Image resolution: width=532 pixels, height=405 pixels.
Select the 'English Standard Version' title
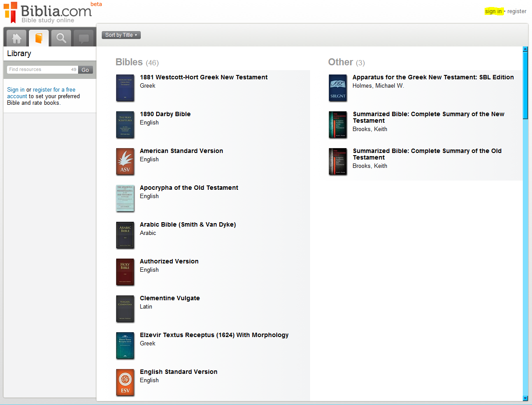click(179, 372)
